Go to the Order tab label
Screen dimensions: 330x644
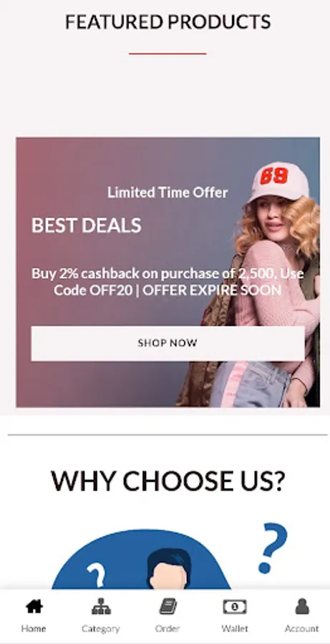[x=168, y=628]
